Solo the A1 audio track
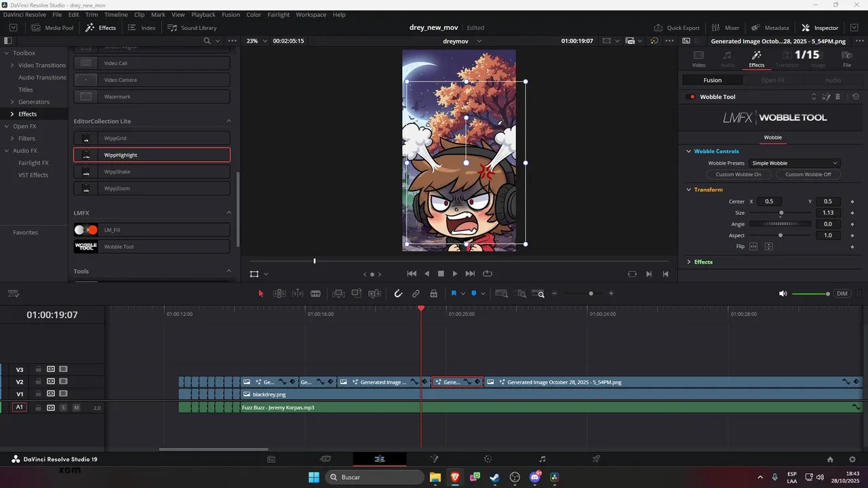 click(x=63, y=407)
